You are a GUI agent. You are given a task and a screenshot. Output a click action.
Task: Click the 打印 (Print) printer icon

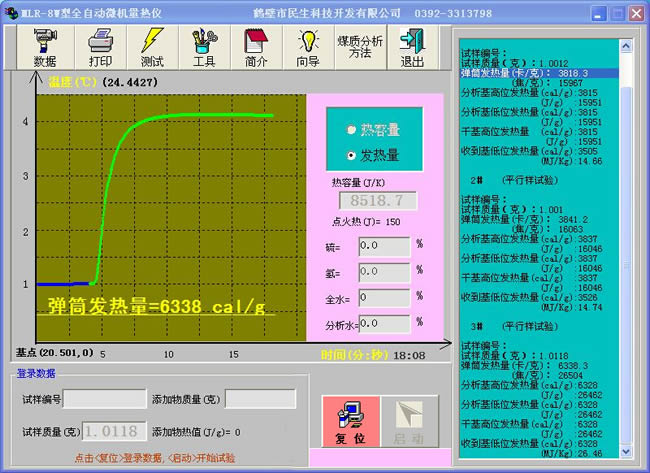pyautogui.click(x=100, y=47)
